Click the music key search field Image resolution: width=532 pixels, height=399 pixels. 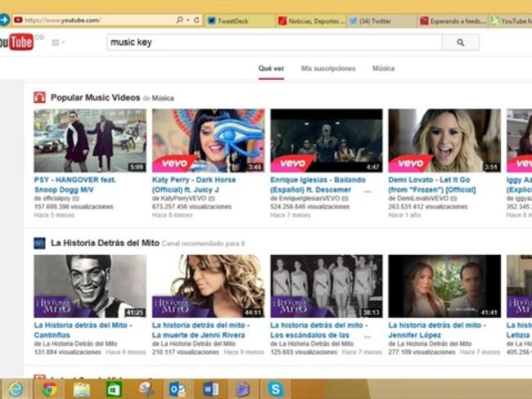click(x=274, y=43)
